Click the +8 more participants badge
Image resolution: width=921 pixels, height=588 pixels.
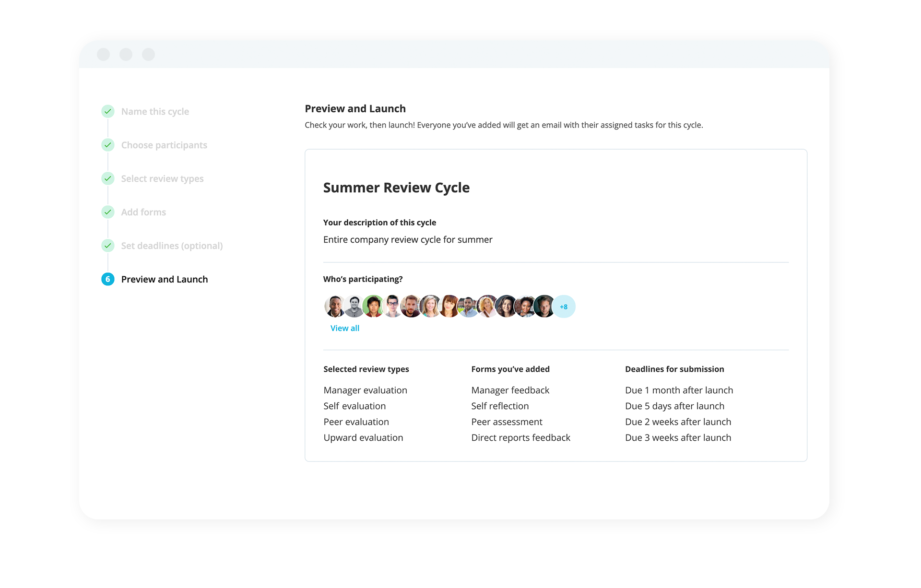564,306
